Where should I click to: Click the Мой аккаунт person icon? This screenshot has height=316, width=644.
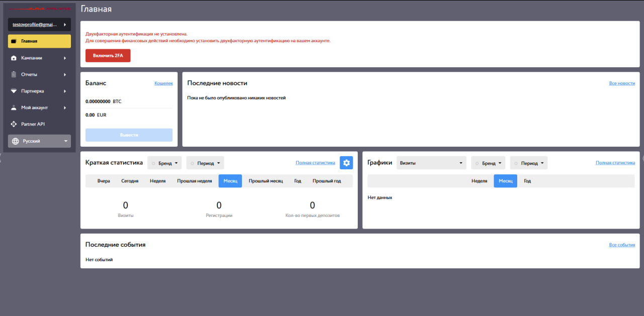click(x=14, y=108)
